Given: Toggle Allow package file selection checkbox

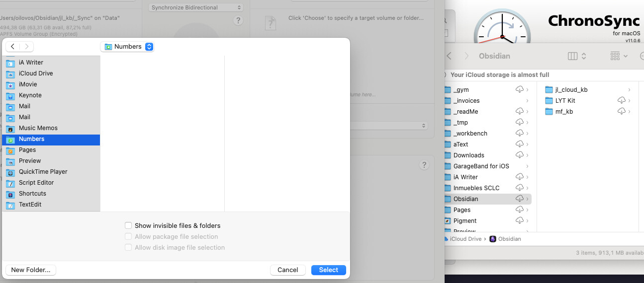Looking at the screenshot, I should coord(128,236).
